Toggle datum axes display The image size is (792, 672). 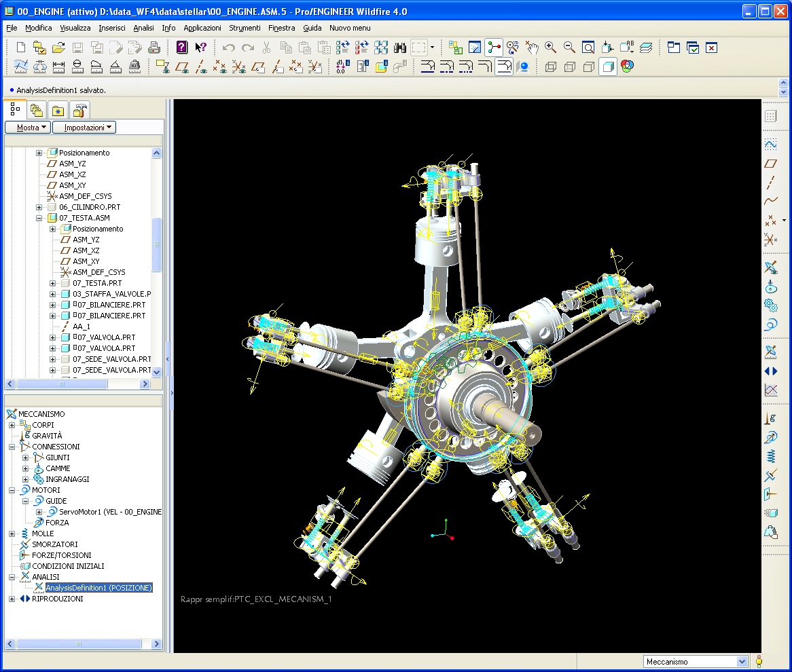coord(201,66)
